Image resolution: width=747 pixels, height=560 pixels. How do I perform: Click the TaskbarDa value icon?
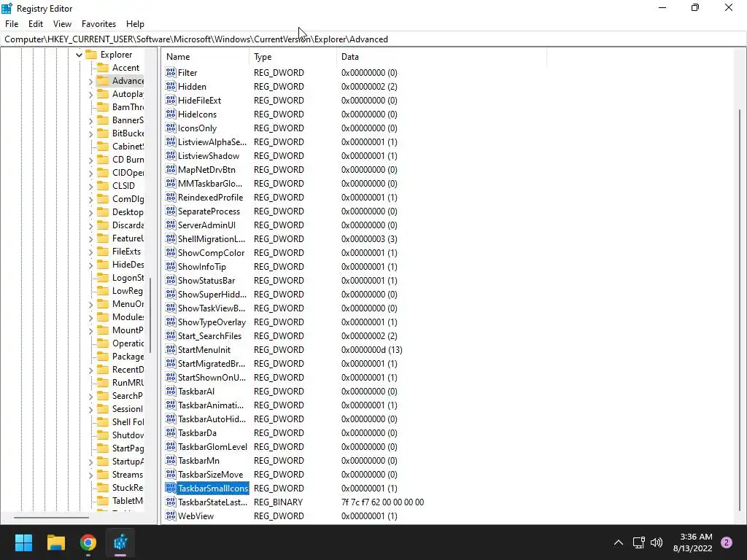pos(171,432)
